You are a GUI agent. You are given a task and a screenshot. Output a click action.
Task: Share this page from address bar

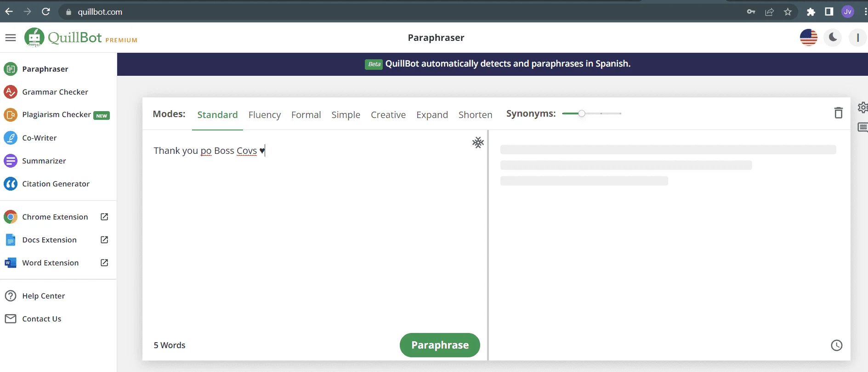tap(770, 12)
